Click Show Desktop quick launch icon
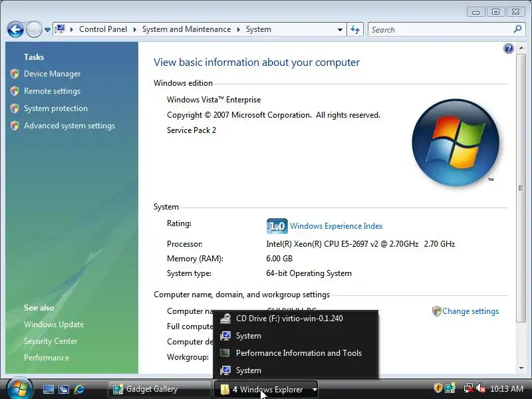 (48, 389)
